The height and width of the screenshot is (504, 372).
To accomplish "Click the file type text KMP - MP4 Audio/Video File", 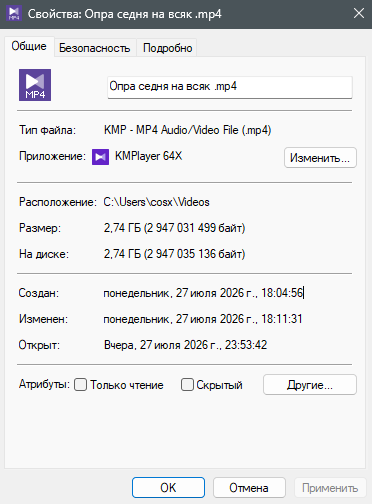I will click(x=187, y=130).
